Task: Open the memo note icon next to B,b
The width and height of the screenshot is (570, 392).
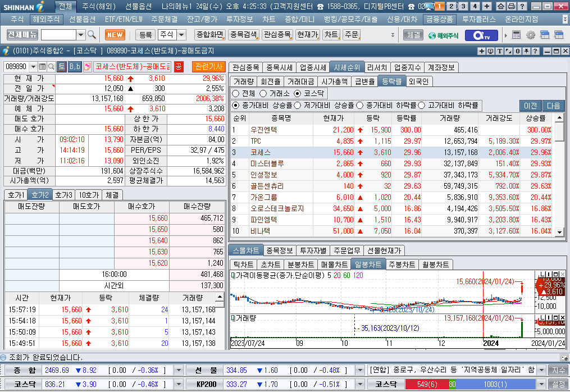Action: [87, 66]
